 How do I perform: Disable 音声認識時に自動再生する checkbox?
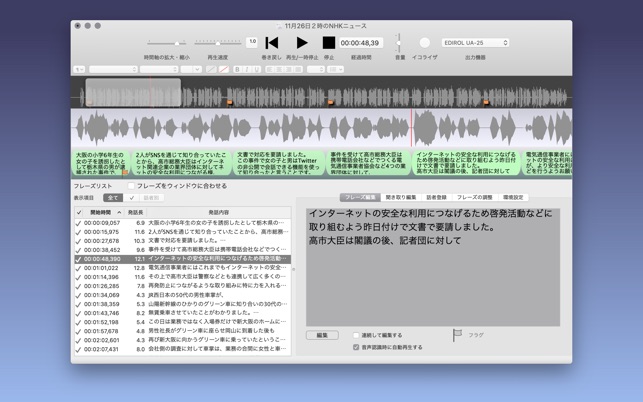(x=356, y=347)
